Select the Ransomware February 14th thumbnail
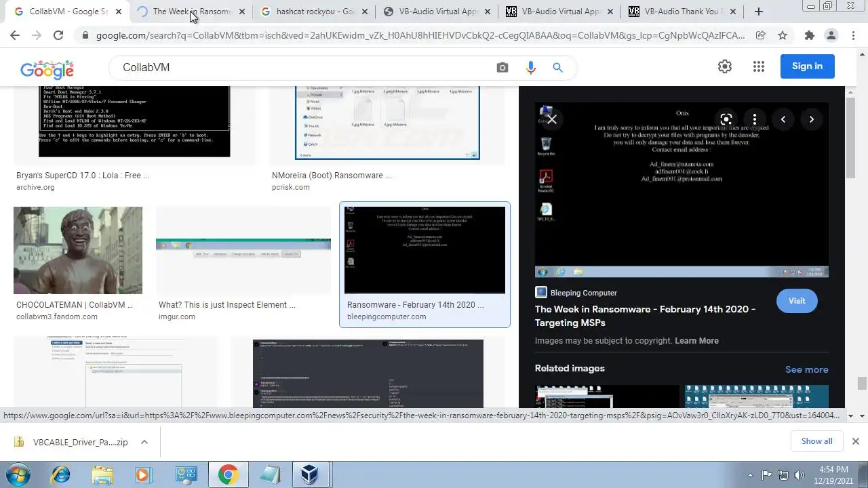868x488 pixels. (x=425, y=250)
